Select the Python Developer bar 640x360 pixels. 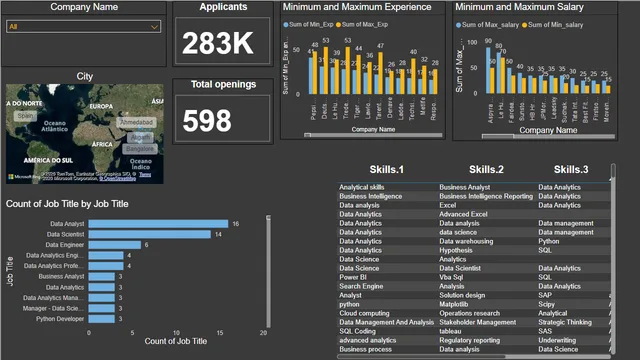coord(102,319)
